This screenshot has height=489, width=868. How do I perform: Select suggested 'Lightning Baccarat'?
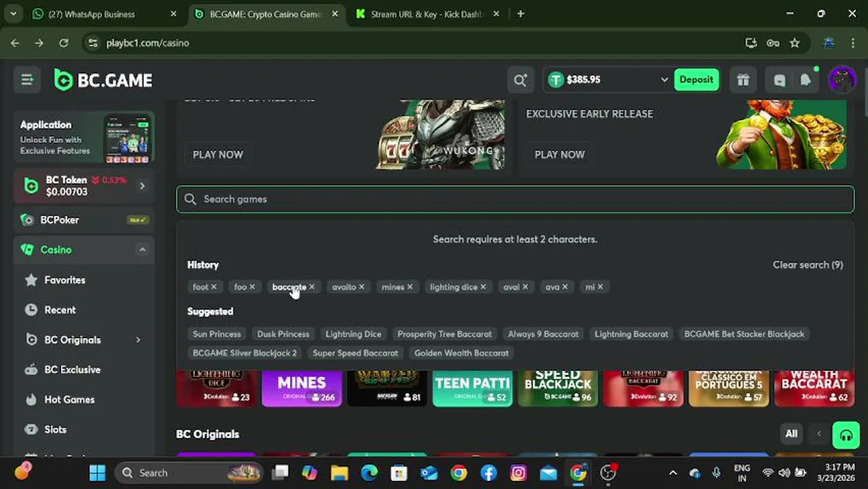tap(632, 334)
